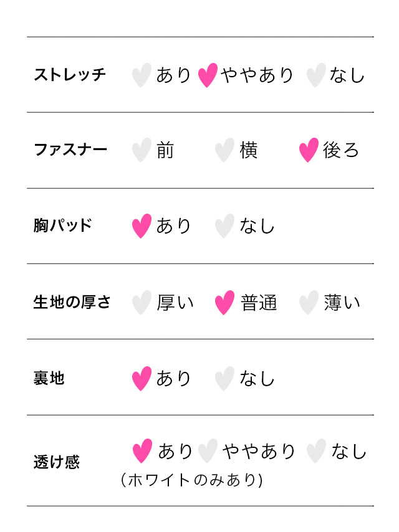Toggle the 裏地 なし heart
Screen dimensions: 399x532
(x=224, y=378)
